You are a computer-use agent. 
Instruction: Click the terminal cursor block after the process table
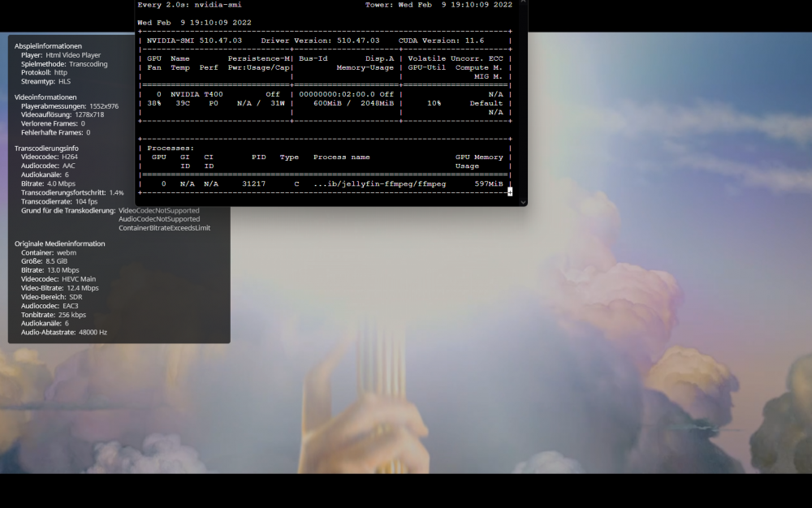(510, 192)
